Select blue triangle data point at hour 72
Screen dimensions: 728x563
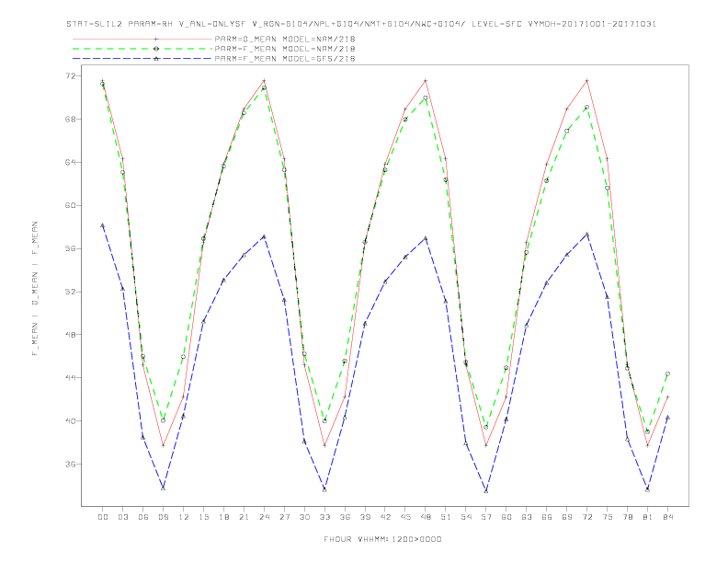click(x=586, y=234)
